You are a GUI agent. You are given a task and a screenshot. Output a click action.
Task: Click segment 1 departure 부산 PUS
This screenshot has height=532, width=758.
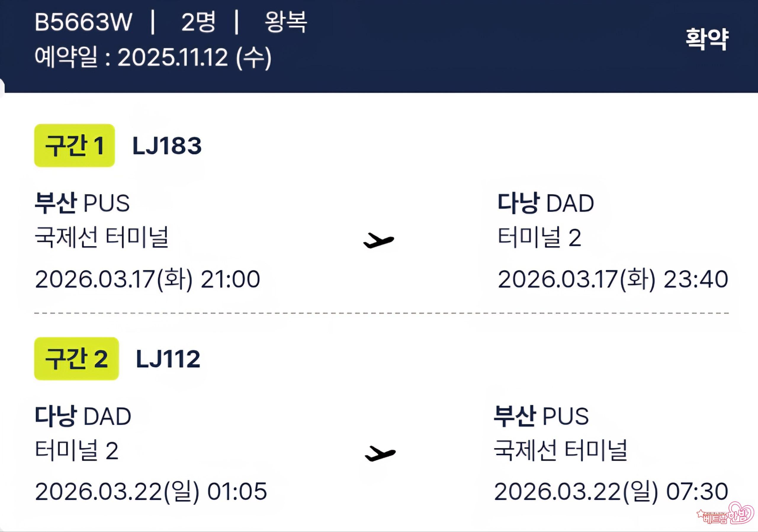(x=82, y=202)
